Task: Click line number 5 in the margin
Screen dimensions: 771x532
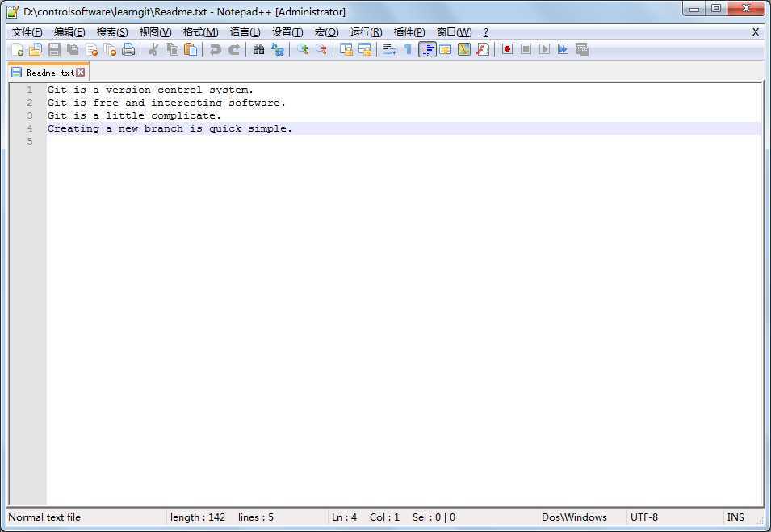Action: tap(30, 141)
